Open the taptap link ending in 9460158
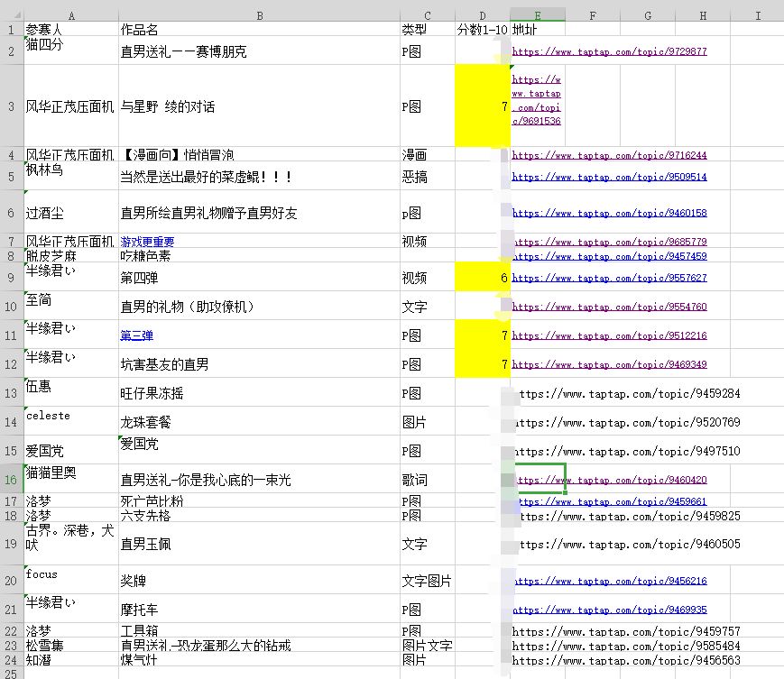Image resolution: width=784 pixels, height=679 pixels. point(609,214)
